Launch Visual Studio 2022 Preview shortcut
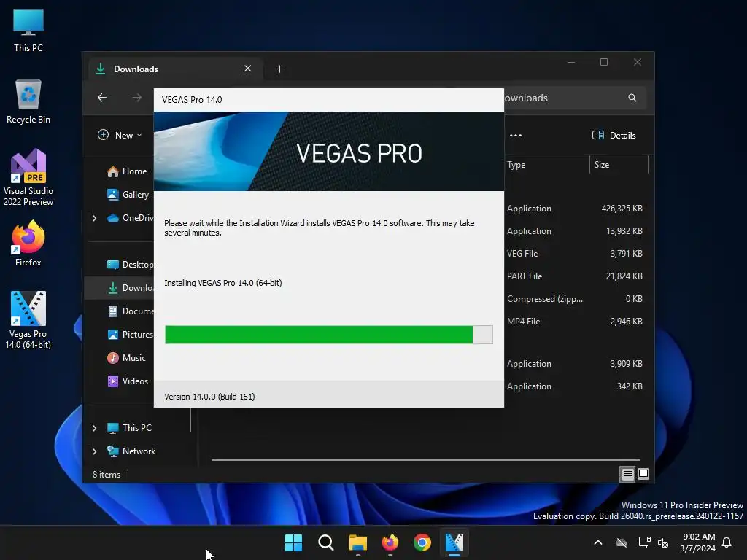Image resolution: width=747 pixels, height=560 pixels. click(28, 177)
